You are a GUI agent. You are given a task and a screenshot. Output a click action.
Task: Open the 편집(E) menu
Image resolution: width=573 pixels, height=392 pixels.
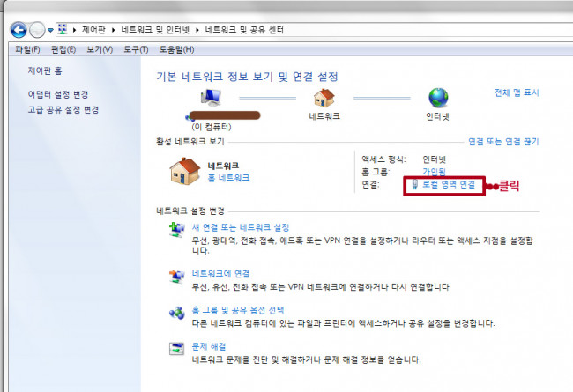point(63,49)
